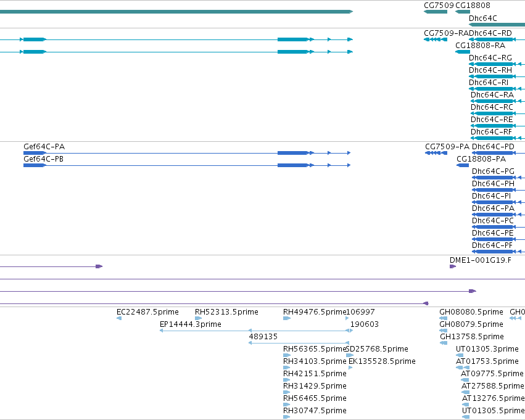This screenshot has height=420, width=525.
Task: Click the DME1-001G19.F feature
Action: 481,260
